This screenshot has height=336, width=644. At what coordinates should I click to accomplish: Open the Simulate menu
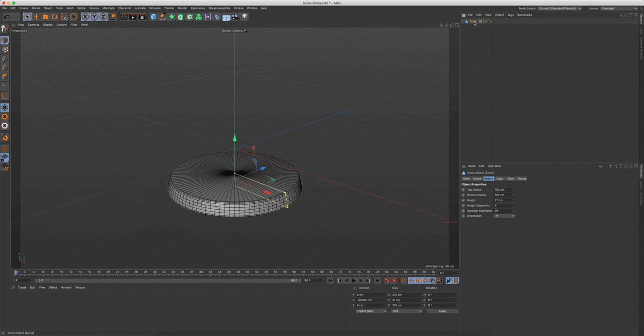pyautogui.click(x=155, y=8)
